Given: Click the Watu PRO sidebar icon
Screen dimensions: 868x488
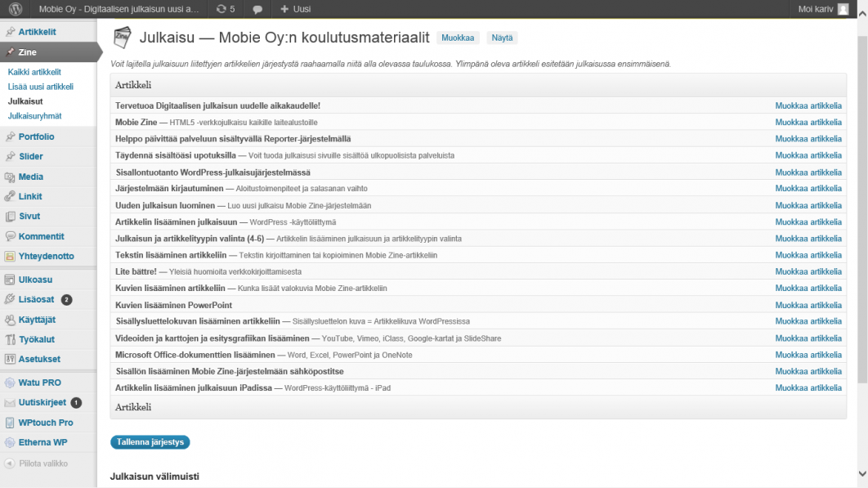Looking at the screenshot, I should pos(10,383).
